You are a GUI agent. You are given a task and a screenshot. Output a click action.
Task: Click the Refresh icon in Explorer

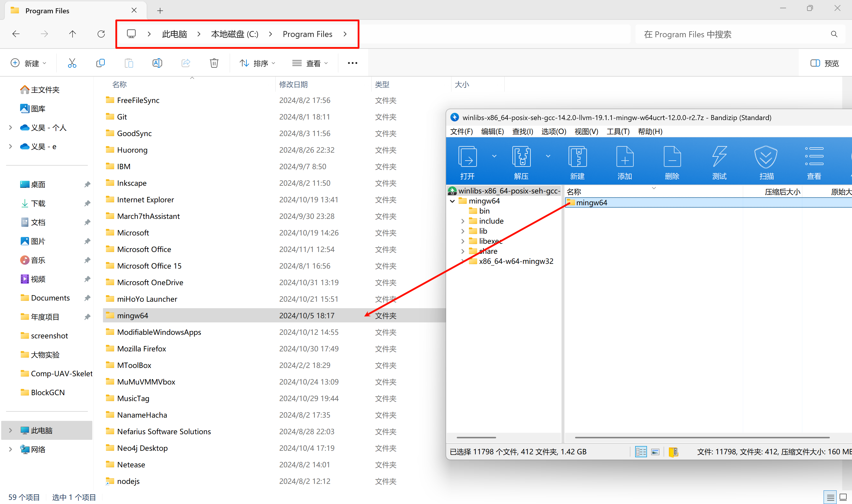(x=101, y=34)
